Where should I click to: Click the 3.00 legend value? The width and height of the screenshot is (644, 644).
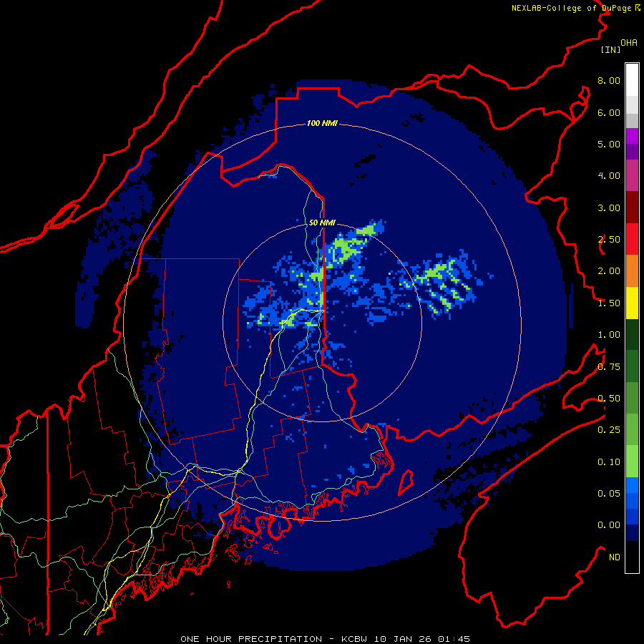click(609, 208)
